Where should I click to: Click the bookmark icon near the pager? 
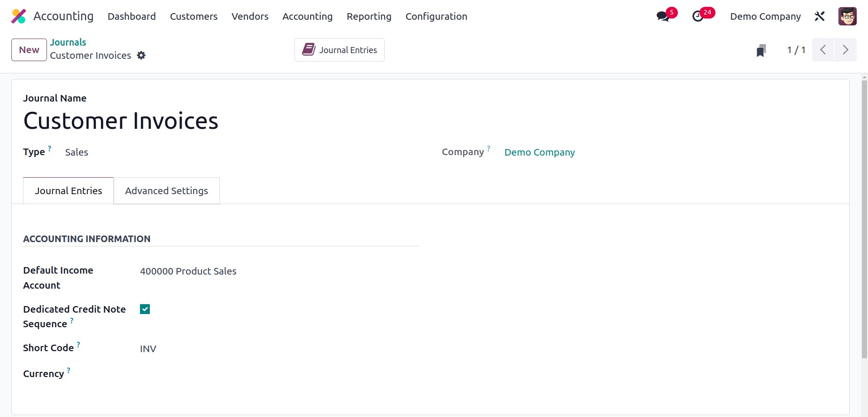tap(761, 50)
